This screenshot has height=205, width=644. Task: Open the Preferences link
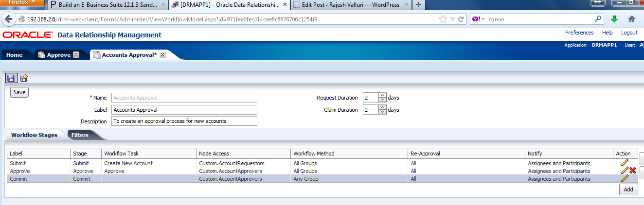(579, 33)
